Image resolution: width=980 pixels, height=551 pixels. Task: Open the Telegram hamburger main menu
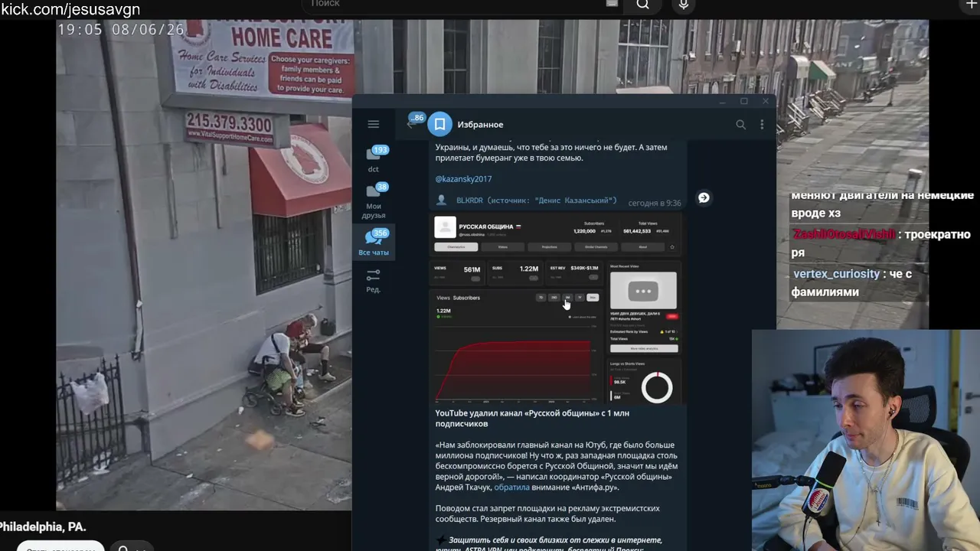pyautogui.click(x=374, y=124)
